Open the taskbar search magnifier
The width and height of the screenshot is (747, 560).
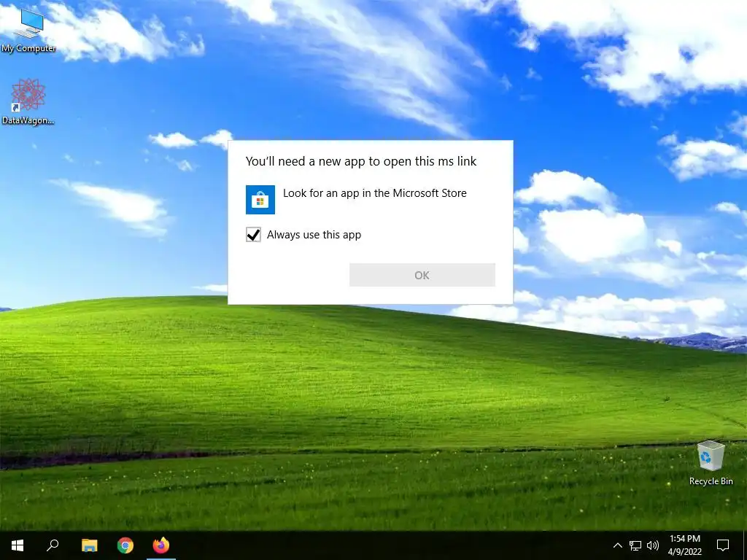53,545
